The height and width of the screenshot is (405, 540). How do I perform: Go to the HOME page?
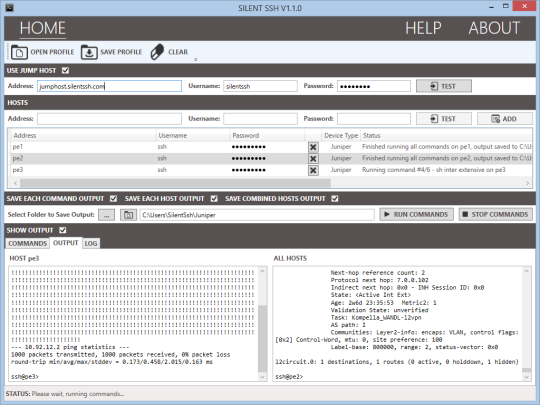(43, 28)
